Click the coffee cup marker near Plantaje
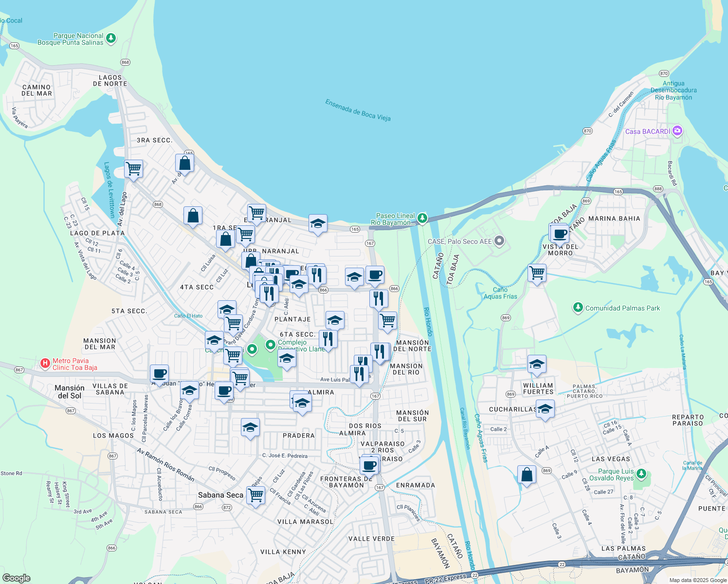Screen dimensions: 728x584 coord(374,275)
